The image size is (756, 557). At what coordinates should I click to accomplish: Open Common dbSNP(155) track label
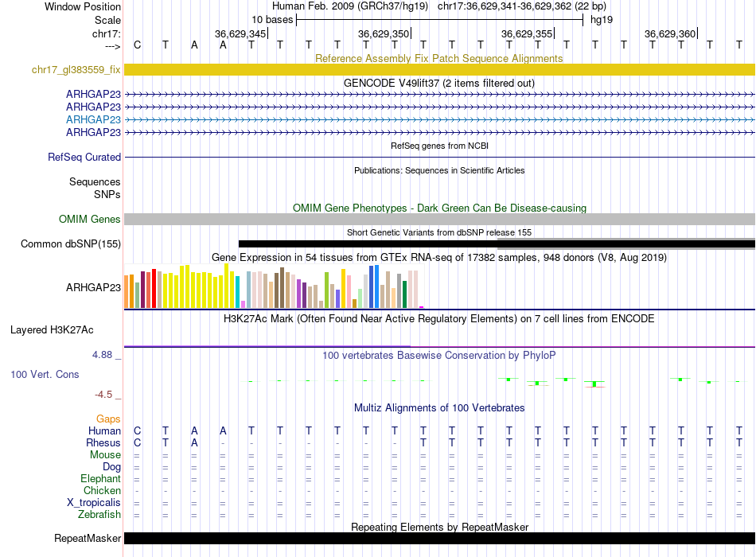[x=71, y=244]
